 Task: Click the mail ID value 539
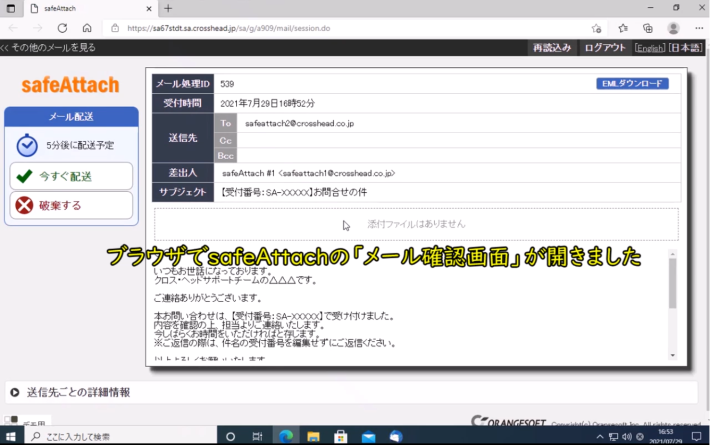coord(227,84)
